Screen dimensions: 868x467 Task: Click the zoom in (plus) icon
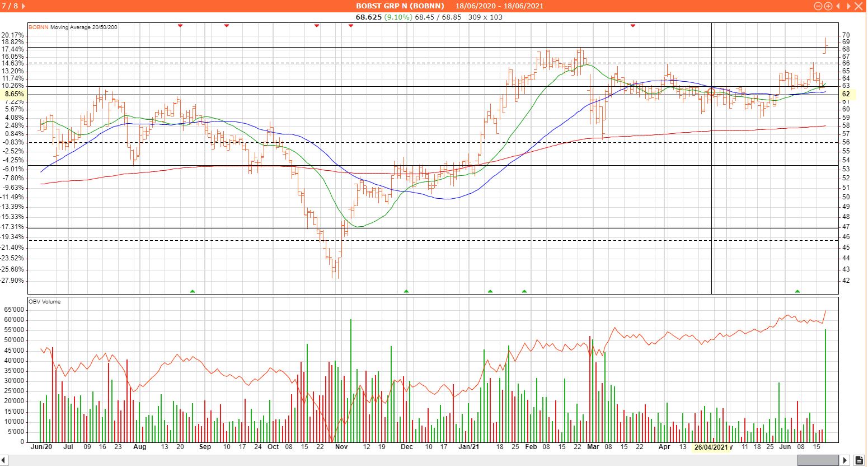point(828,6)
